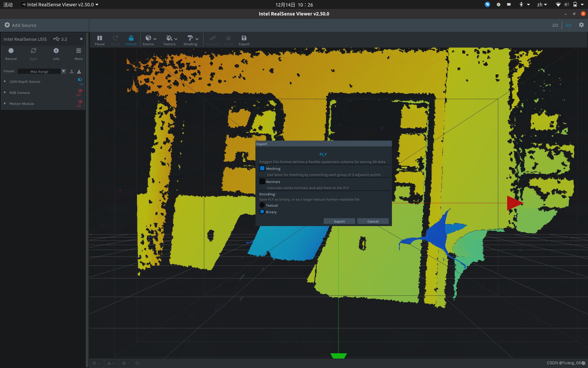Click the Unlock camera lock icon
This screenshot has height=368, width=588.
(x=131, y=38)
